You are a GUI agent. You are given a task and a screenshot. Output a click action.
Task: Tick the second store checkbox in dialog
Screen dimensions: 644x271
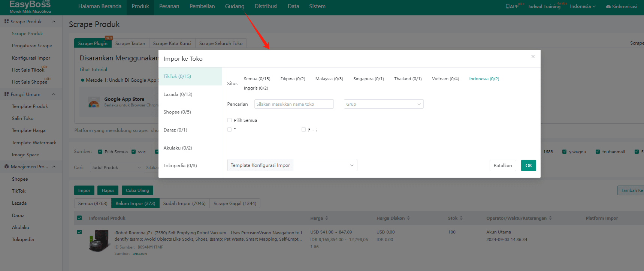point(303,130)
